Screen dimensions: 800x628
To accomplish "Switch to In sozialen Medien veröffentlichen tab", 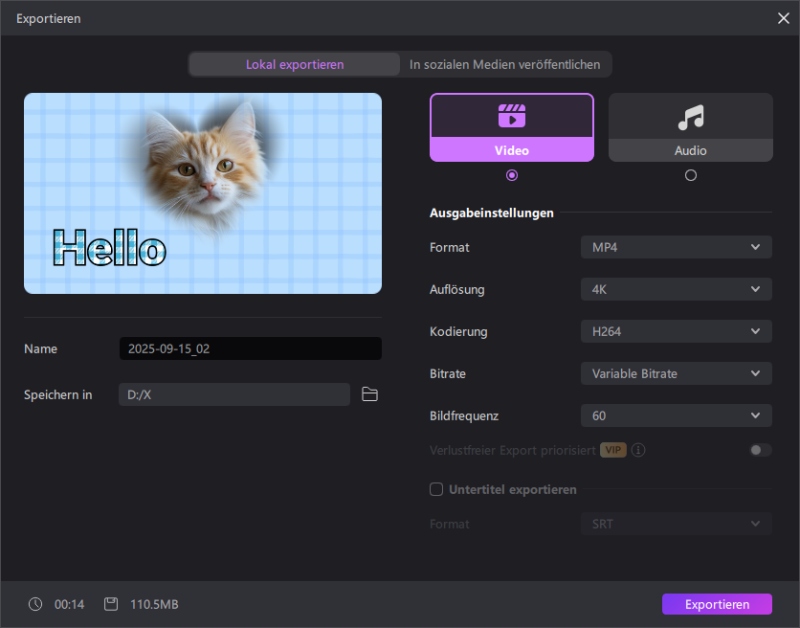I will 505,64.
